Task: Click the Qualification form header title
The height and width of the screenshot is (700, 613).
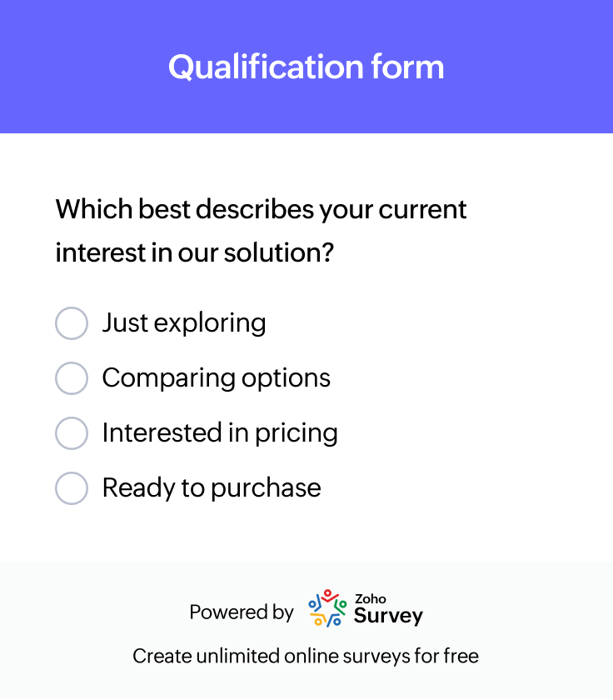Action: 306,67
